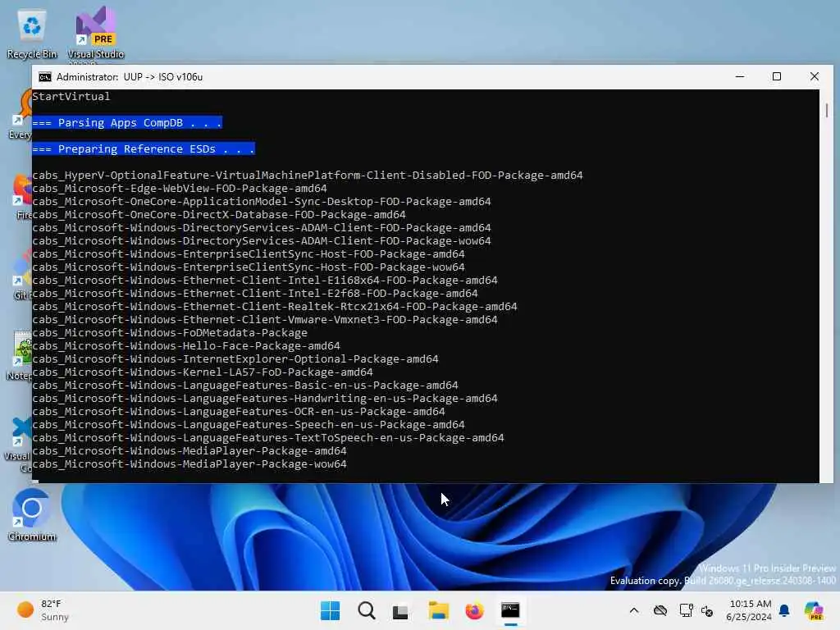
Task: Open taskbar Search
Action: pyautogui.click(x=367, y=610)
